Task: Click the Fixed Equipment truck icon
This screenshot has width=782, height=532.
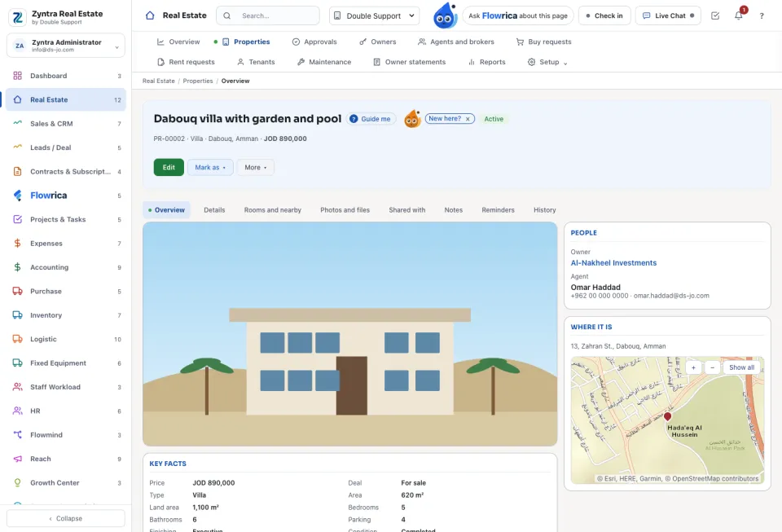Action: pyautogui.click(x=17, y=363)
